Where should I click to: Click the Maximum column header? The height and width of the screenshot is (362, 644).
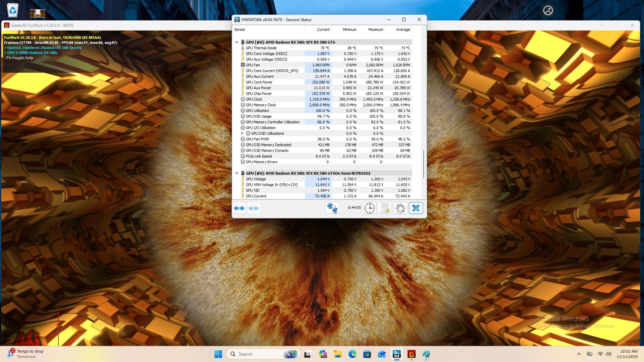(x=372, y=29)
